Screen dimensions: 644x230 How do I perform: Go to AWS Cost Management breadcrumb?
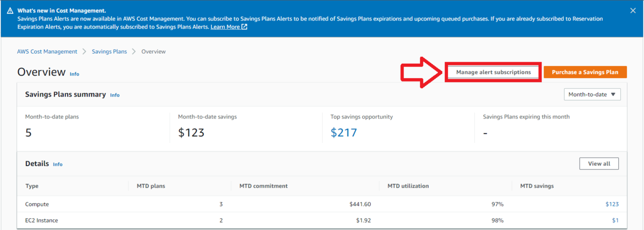pos(47,51)
